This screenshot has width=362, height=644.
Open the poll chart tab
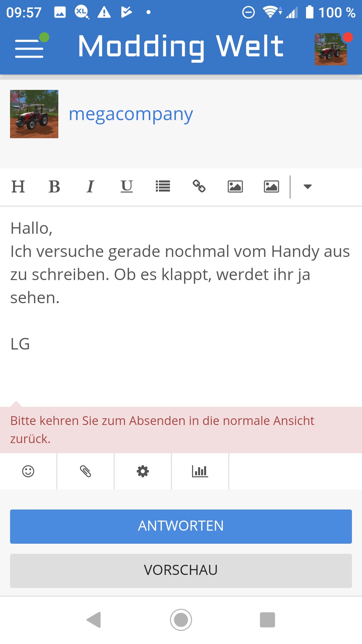coord(200,471)
